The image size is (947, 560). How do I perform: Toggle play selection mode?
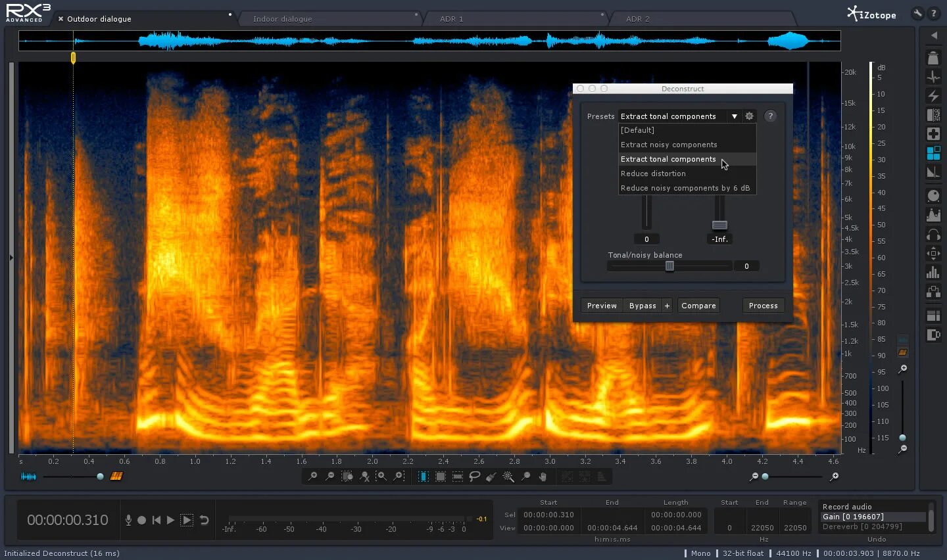(x=187, y=520)
